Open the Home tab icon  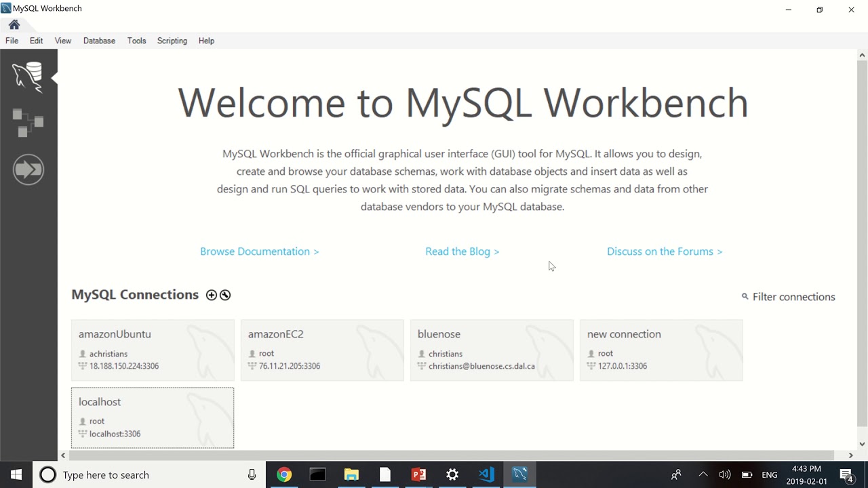pos(14,25)
